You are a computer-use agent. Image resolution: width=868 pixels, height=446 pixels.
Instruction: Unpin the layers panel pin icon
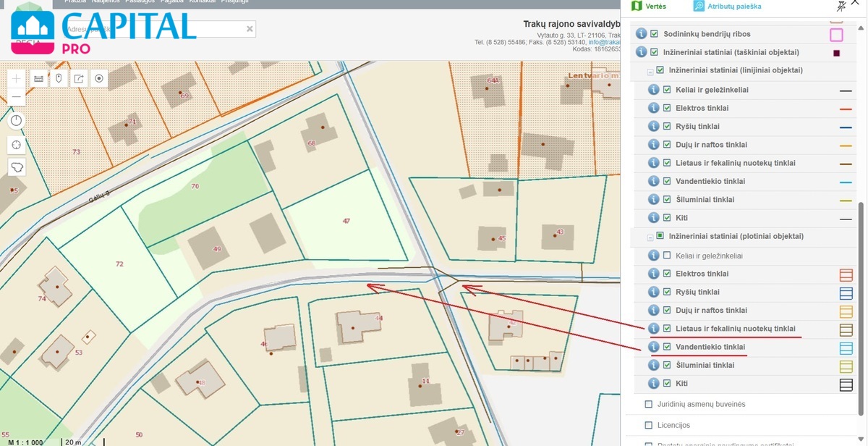click(x=841, y=6)
